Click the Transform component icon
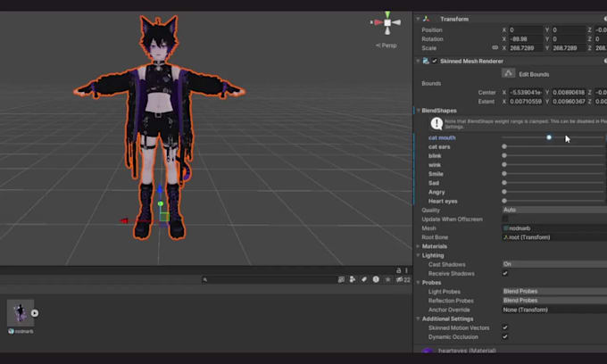The width and height of the screenshot is (607, 364). 426,19
